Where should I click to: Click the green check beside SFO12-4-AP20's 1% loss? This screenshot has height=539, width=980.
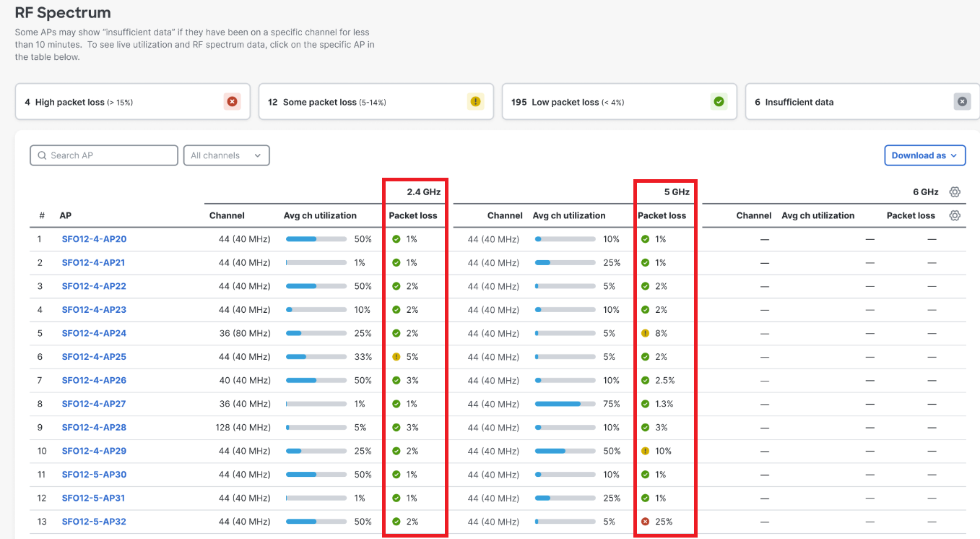[x=397, y=238]
